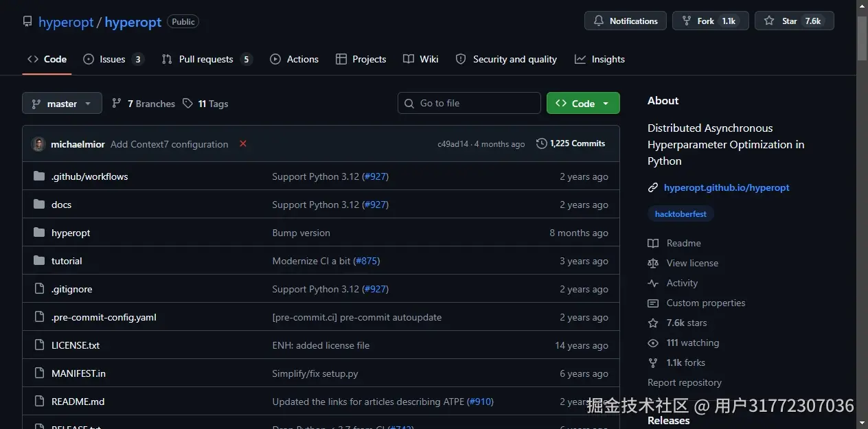868x429 pixels.
Task: Open the Simplify/fix setup.py commit
Action: 315,373
